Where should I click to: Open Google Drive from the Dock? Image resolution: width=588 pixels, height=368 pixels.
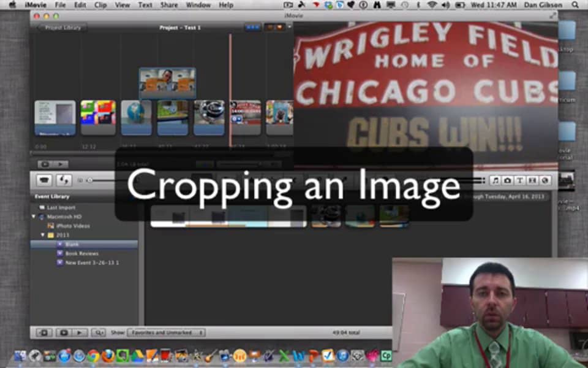pyautogui.click(x=137, y=355)
